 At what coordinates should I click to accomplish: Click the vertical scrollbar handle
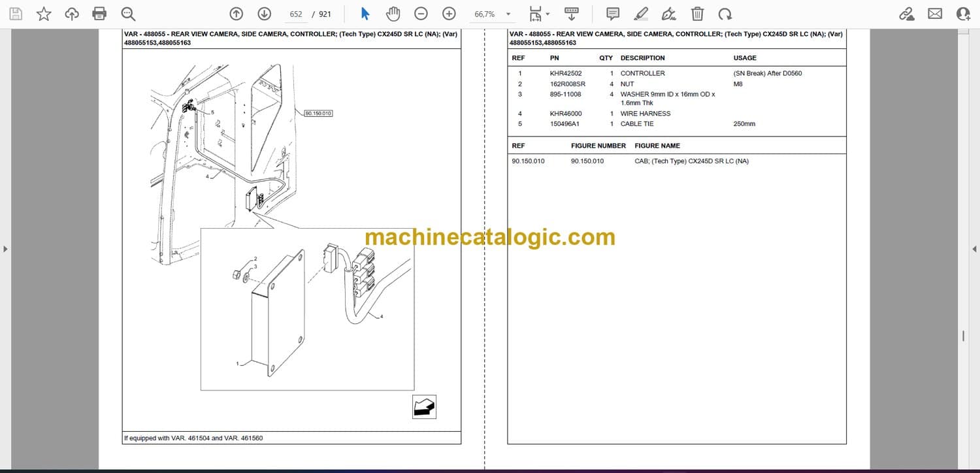[x=963, y=336]
